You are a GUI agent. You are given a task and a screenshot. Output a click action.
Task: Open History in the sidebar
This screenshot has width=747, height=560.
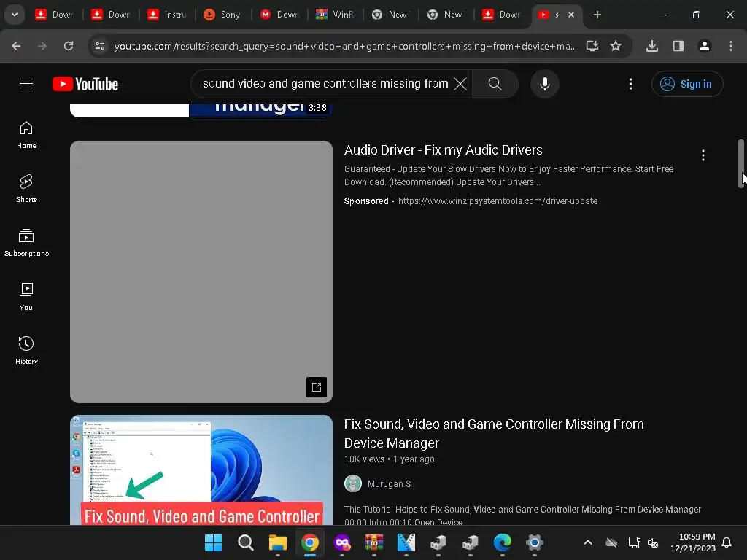(26, 350)
